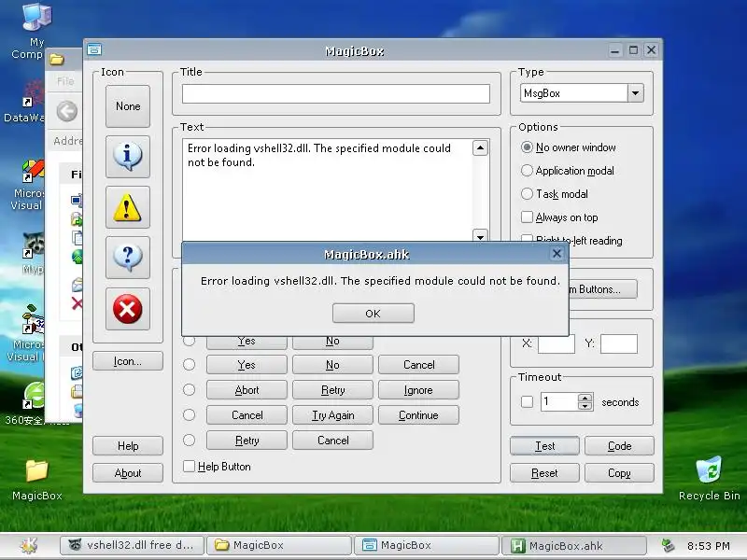Decrease timeout seconds with down arrow
The width and height of the screenshot is (747, 560).
point(585,406)
